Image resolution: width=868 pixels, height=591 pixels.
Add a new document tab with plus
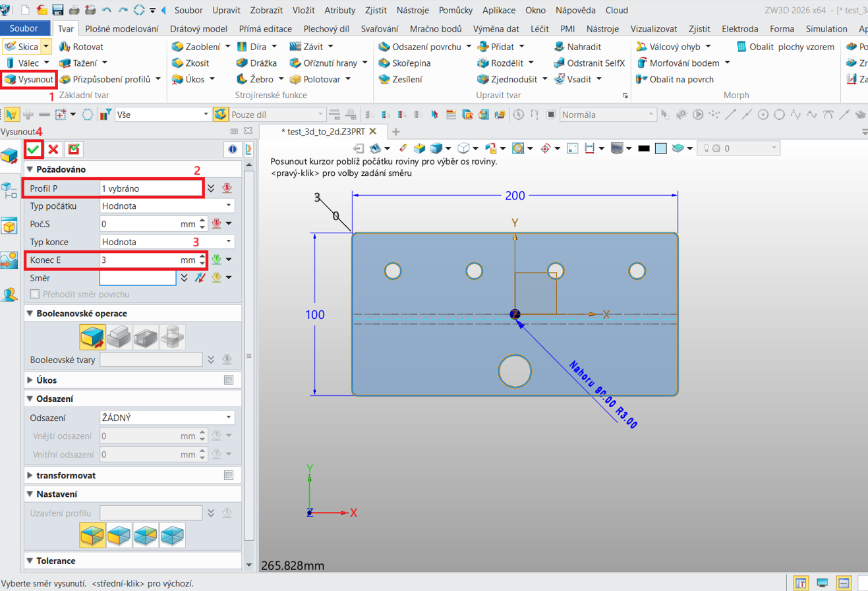tap(395, 132)
